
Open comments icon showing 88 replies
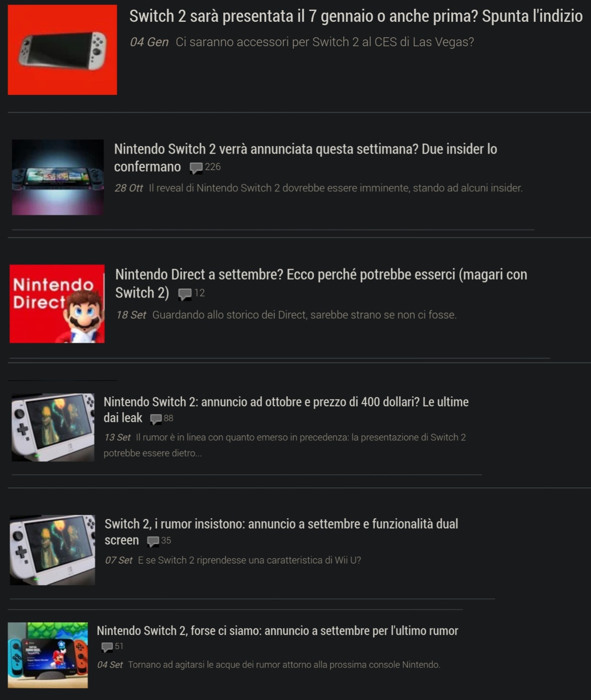pos(156,419)
